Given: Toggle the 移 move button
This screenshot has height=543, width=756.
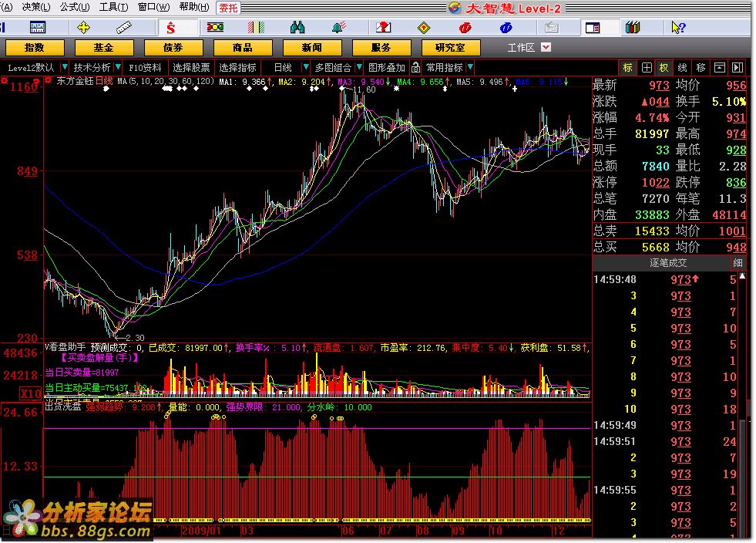Looking at the screenshot, I should (701, 68).
